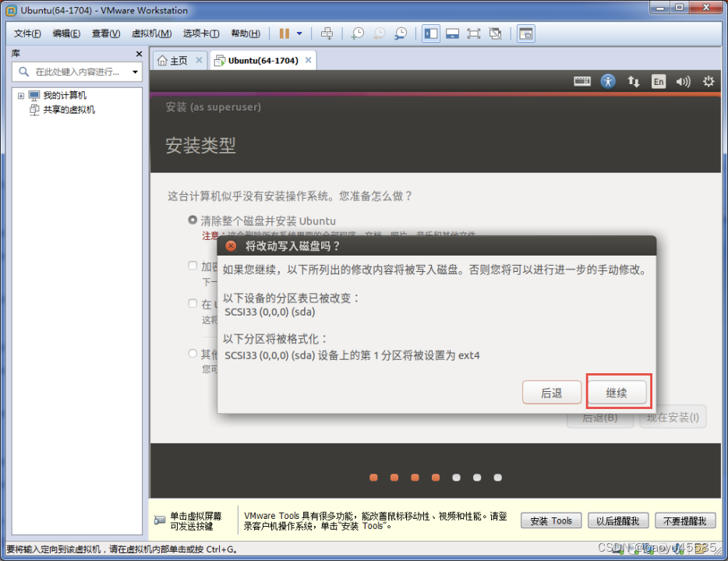Viewport: 728px width, 561px height.
Task: Open the En input language indicator
Action: tap(659, 82)
